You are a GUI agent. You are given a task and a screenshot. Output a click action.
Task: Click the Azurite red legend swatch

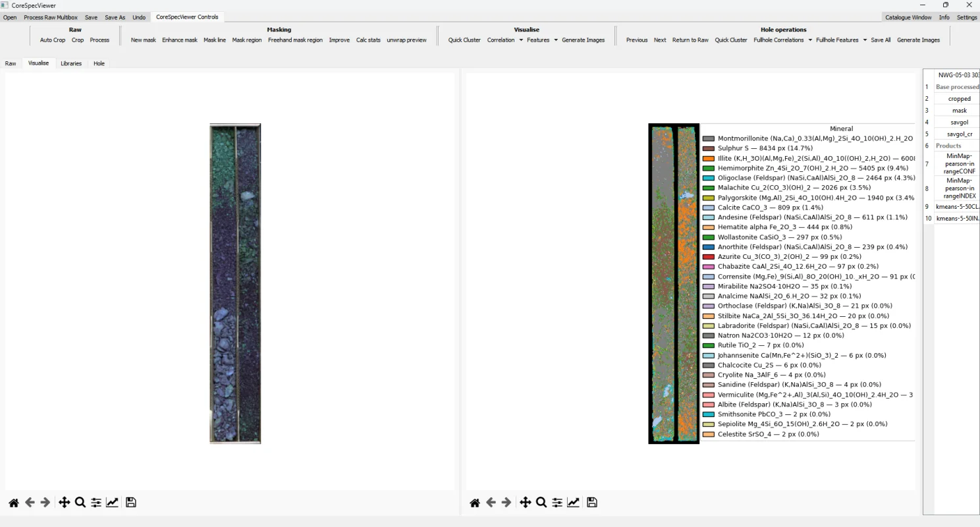coord(709,257)
